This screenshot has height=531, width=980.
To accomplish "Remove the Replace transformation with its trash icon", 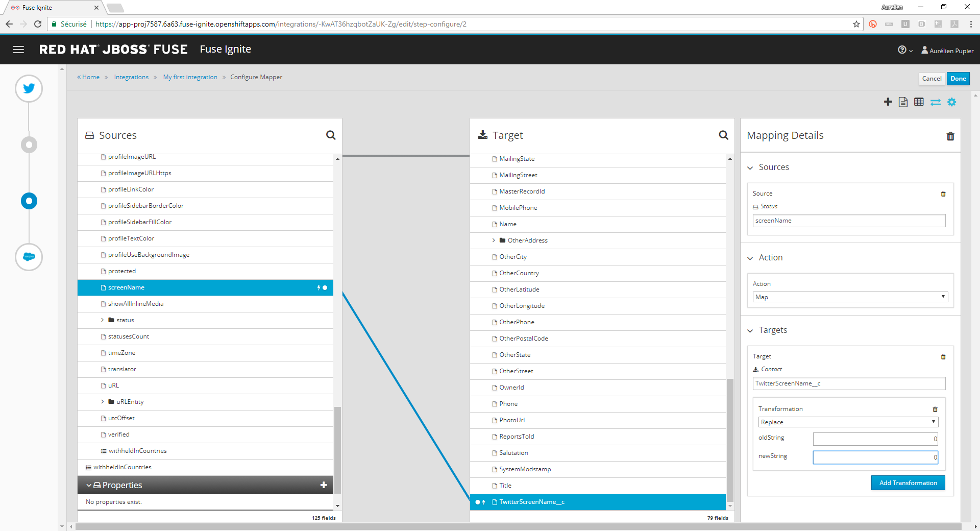I will coord(935,409).
